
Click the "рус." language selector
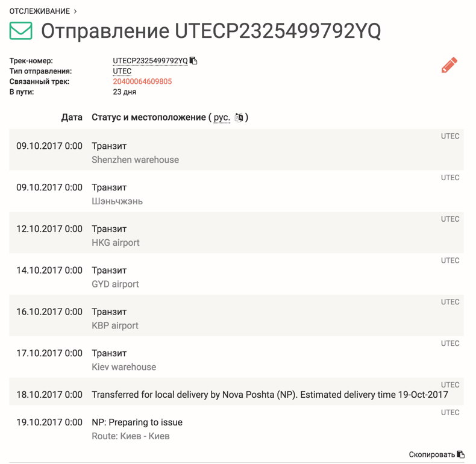pos(222,118)
